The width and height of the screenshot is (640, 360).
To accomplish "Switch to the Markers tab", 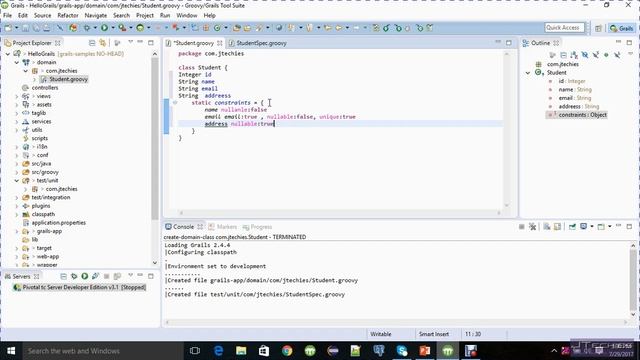I will (222, 227).
